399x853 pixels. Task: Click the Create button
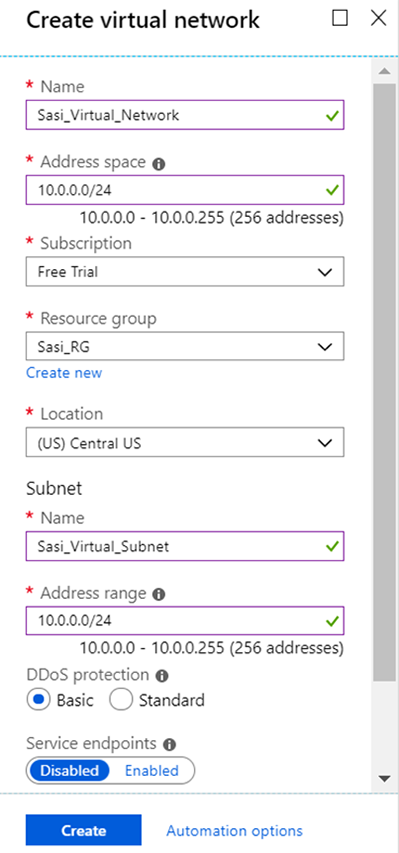tap(83, 830)
